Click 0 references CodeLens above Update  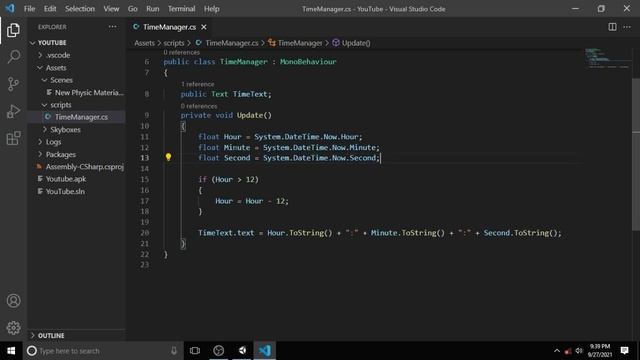tap(199, 106)
